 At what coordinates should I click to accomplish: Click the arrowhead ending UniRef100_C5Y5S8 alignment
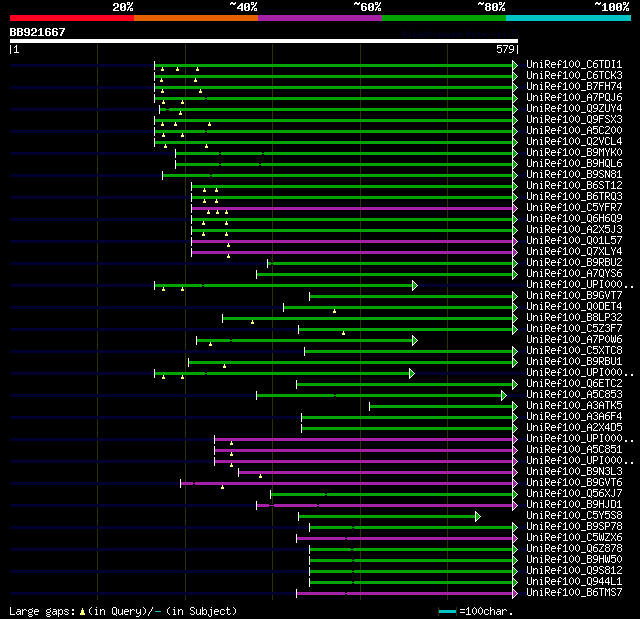point(478,517)
